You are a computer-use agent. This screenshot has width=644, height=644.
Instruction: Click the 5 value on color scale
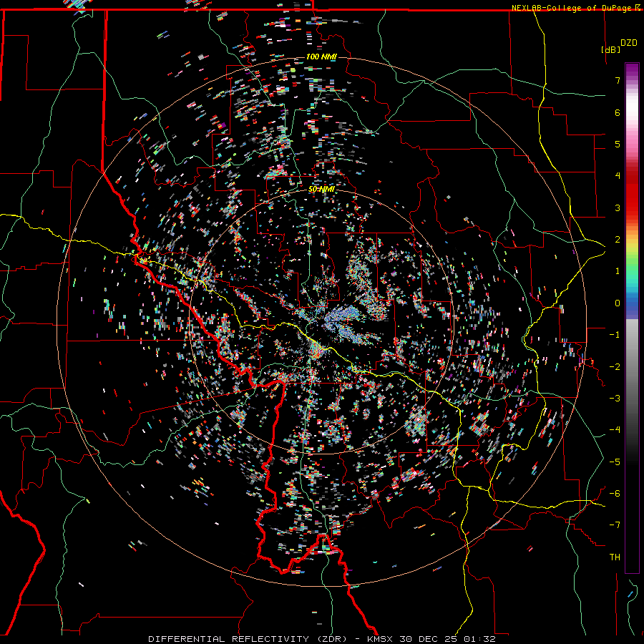point(618,144)
